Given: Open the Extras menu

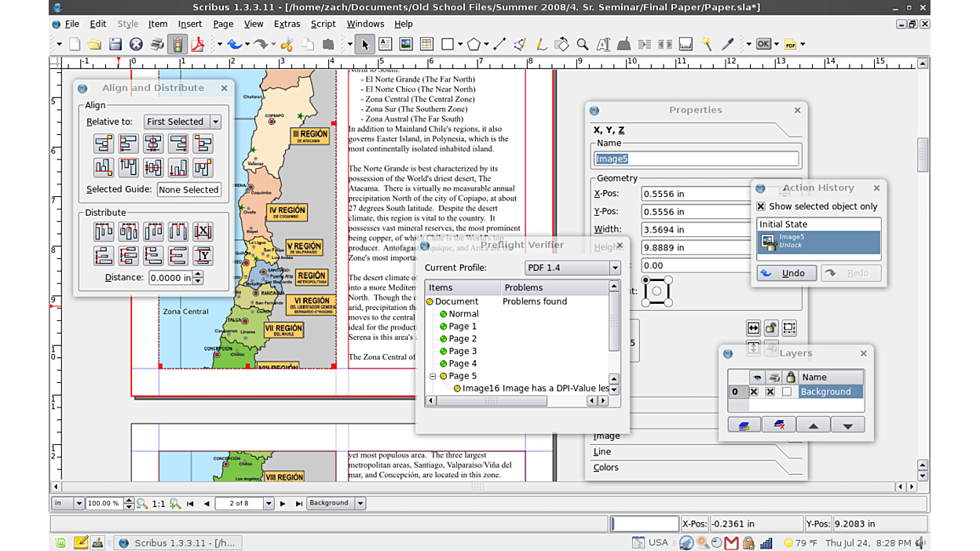Looking at the screenshot, I should (x=287, y=24).
